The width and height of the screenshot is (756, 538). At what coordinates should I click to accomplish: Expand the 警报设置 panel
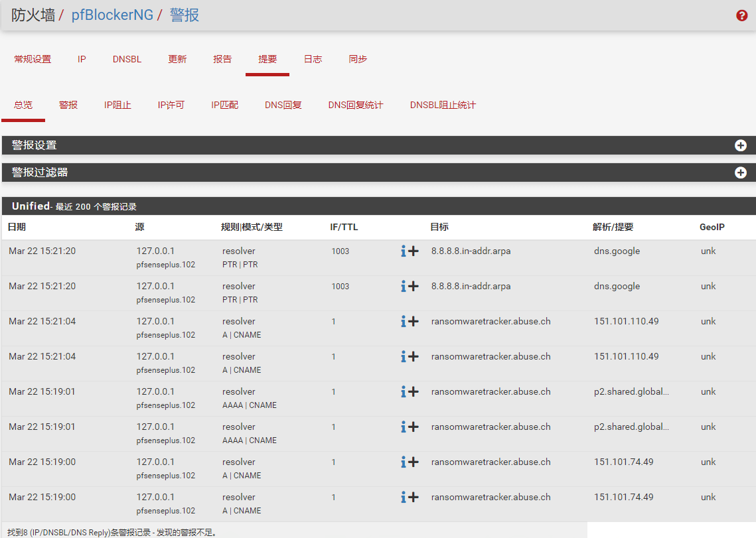tap(741, 145)
